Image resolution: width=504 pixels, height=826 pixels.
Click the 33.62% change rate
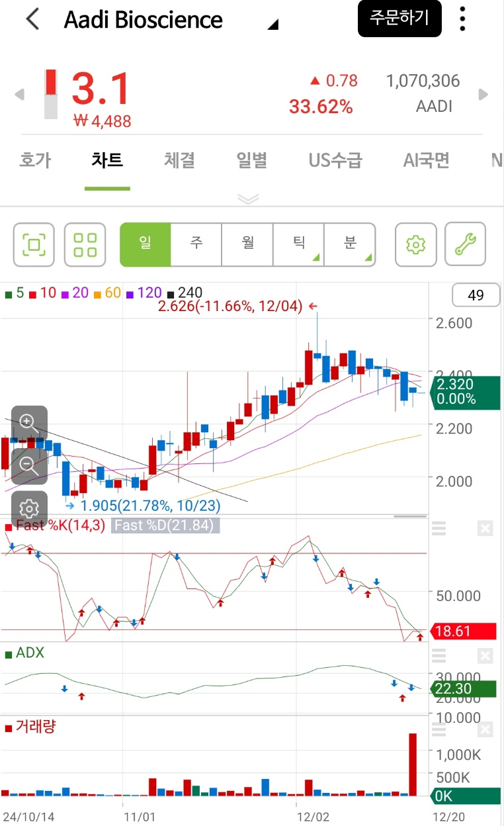click(x=321, y=107)
